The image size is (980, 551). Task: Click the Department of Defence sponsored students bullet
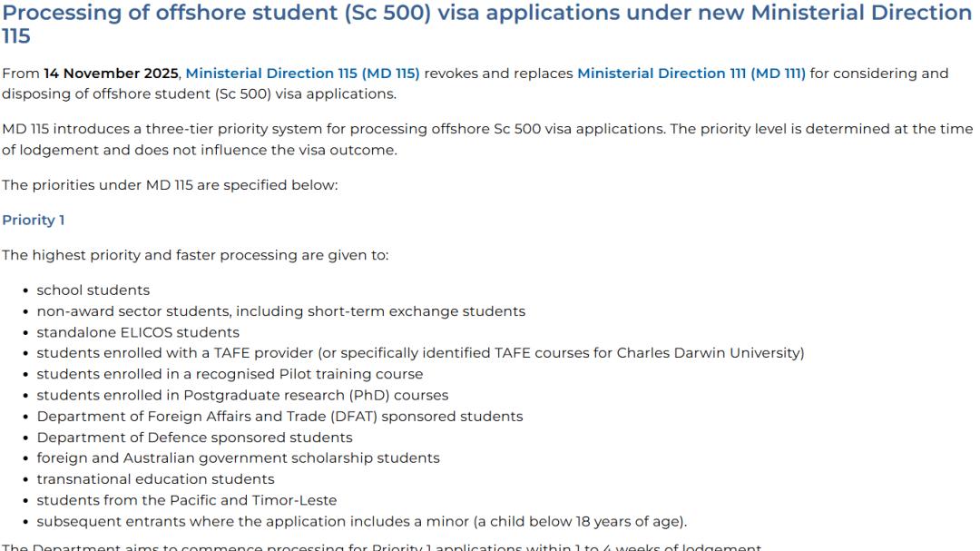pos(194,437)
